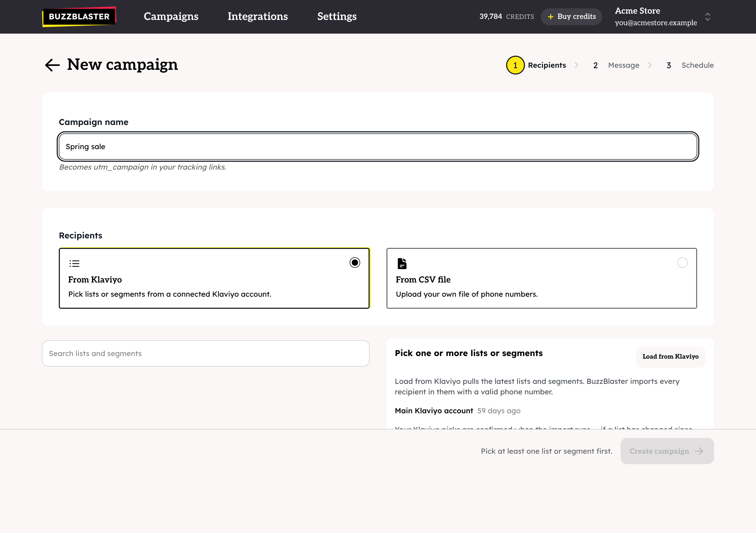Click 'Pick at least one list or segment first.'
The image size is (756, 533).
pos(547,451)
